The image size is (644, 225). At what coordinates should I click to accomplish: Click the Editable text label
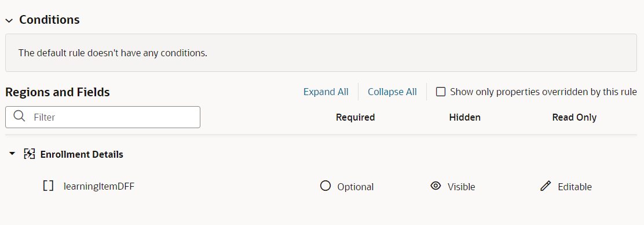click(575, 187)
